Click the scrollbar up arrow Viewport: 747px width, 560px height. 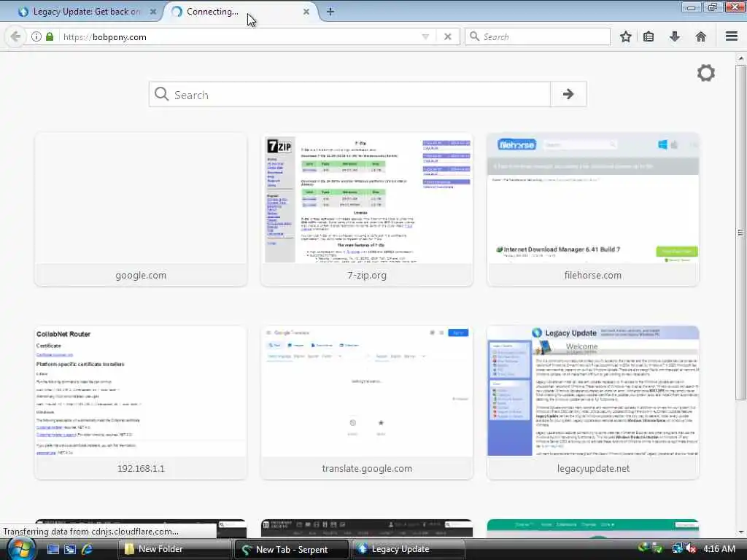point(740,58)
